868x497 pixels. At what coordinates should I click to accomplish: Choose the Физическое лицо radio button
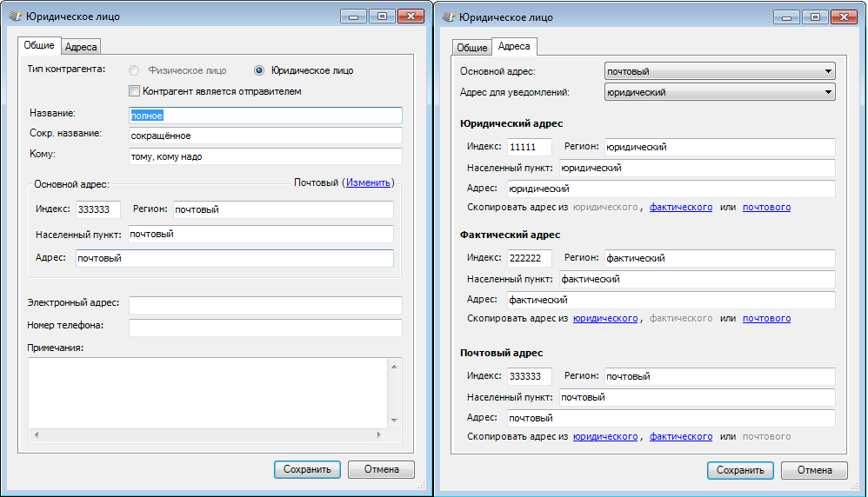(x=134, y=70)
